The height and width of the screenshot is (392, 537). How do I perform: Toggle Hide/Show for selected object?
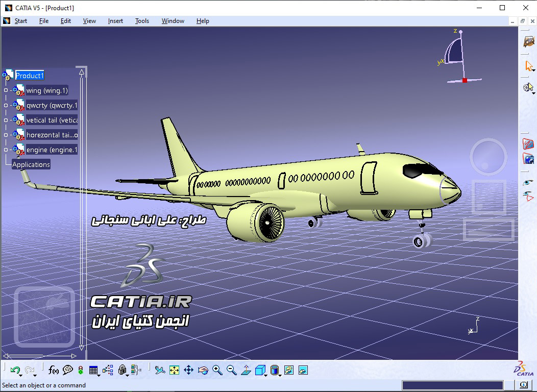pos(289,370)
